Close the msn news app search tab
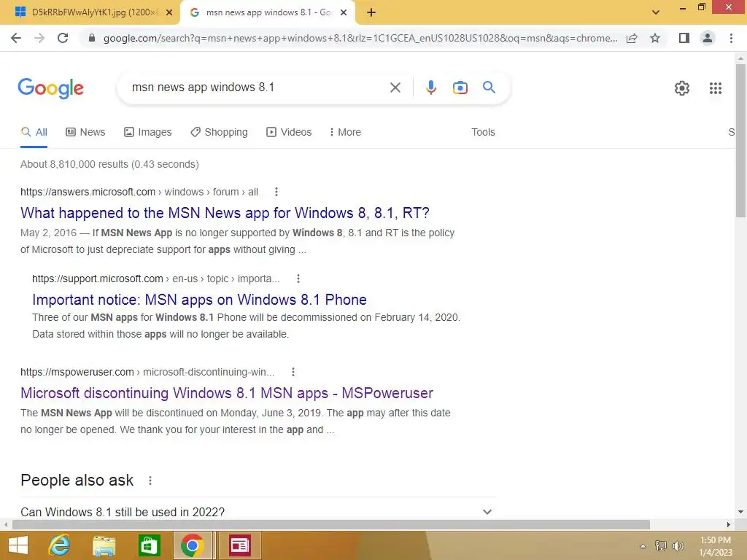This screenshot has height=560, width=747. click(344, 13)
